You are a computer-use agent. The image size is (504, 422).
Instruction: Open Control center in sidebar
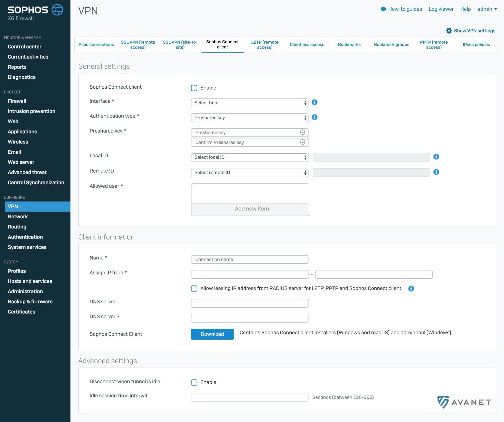[25, 47]
